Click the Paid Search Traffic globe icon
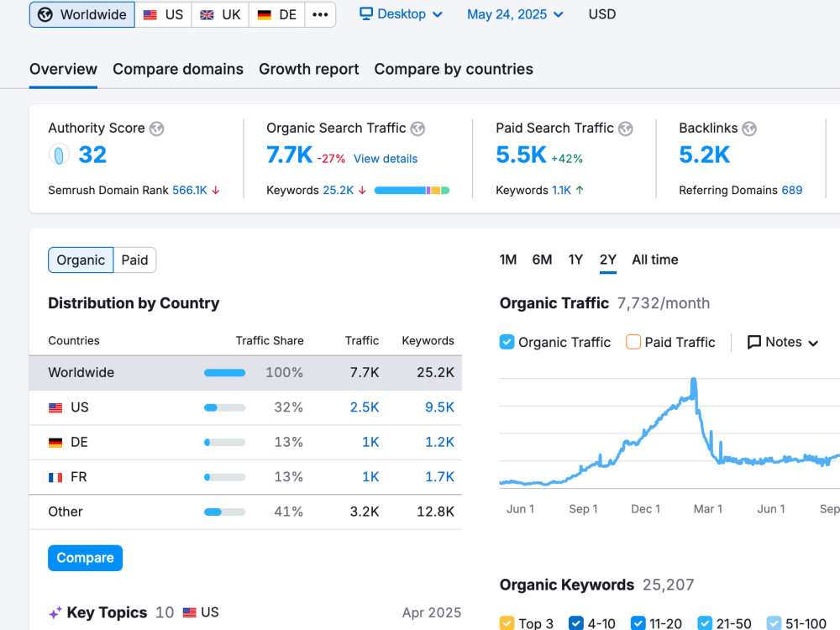The width and height of the screenshot is (840, 630). (x=625, y=129)
